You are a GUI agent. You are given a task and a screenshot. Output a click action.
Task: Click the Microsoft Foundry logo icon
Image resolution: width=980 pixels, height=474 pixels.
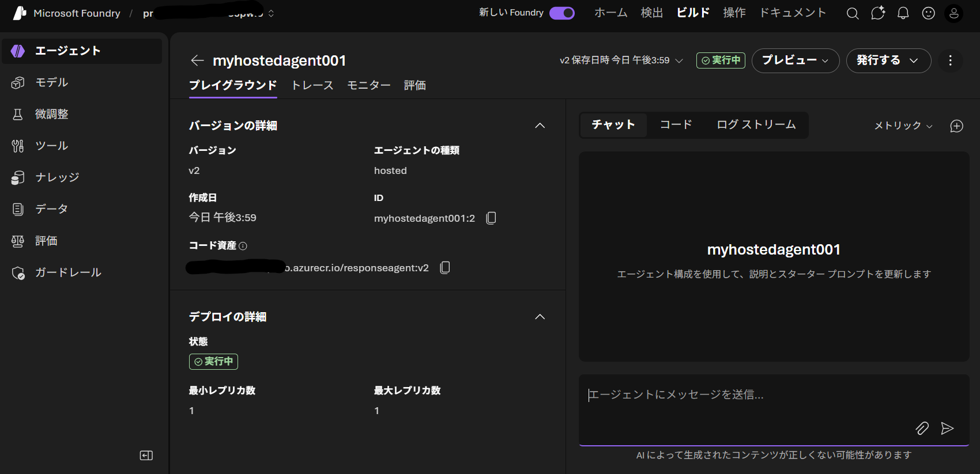pyautogui.click(x=20, y=13)
